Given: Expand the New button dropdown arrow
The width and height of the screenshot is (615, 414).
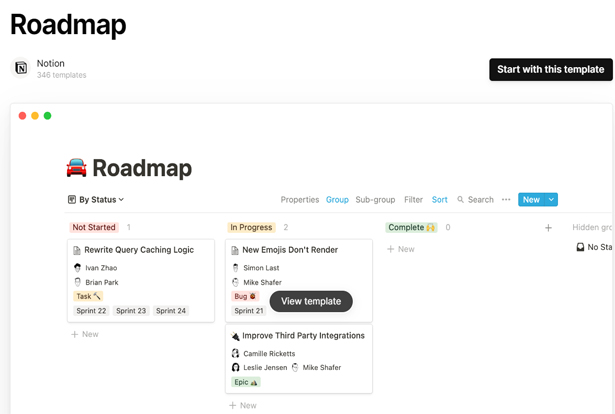Looking at the screenshot, I should tap(551, 200).
